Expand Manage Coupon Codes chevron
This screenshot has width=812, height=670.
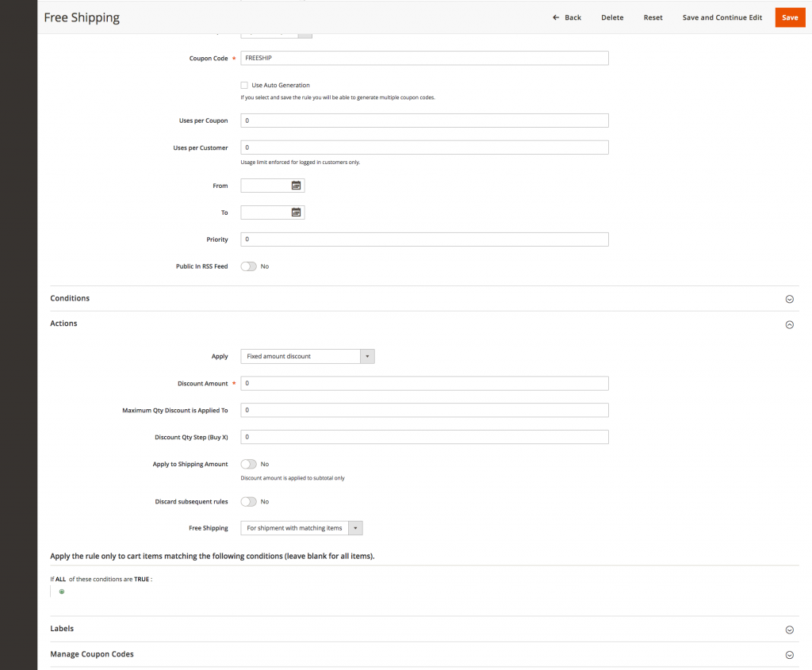pyautogui.click(x=789, y=655)
